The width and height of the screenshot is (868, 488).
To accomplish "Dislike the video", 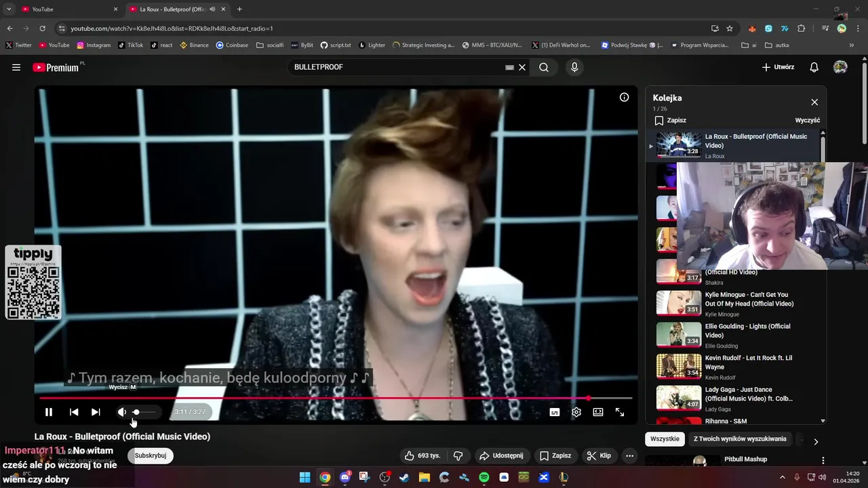I will coord(458,455).
